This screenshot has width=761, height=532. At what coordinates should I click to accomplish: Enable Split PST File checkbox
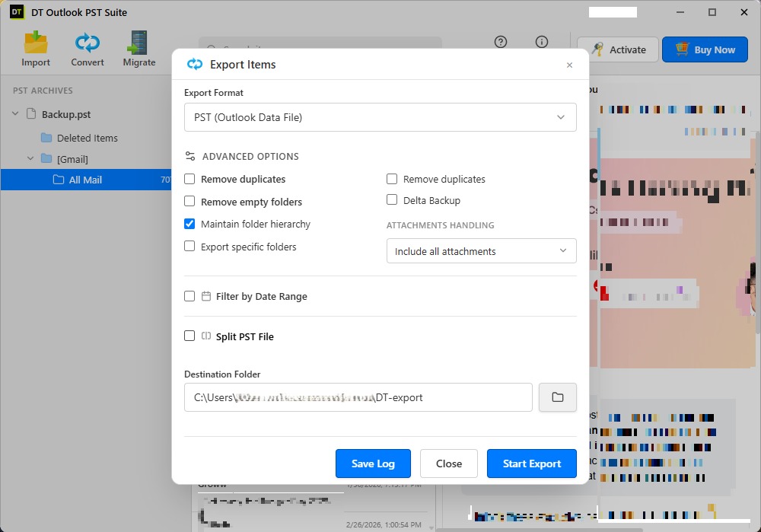(x=189, y=336)
